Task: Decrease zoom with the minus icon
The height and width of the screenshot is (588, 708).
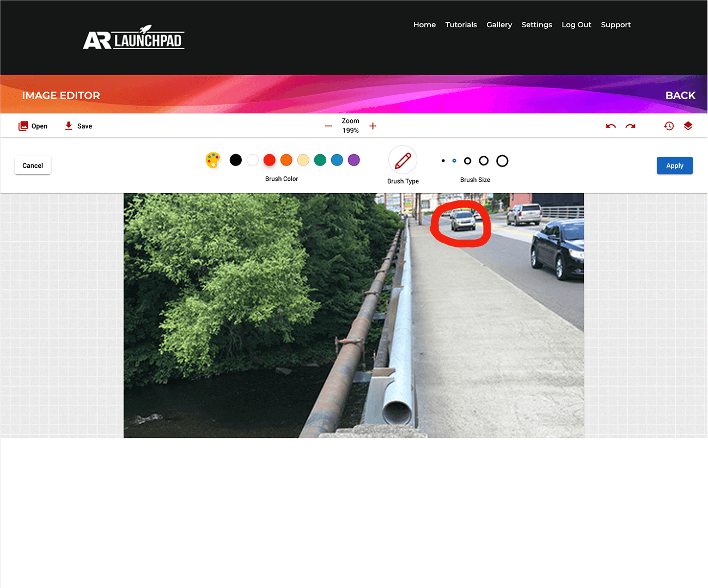Action: [x=328, y=126]
